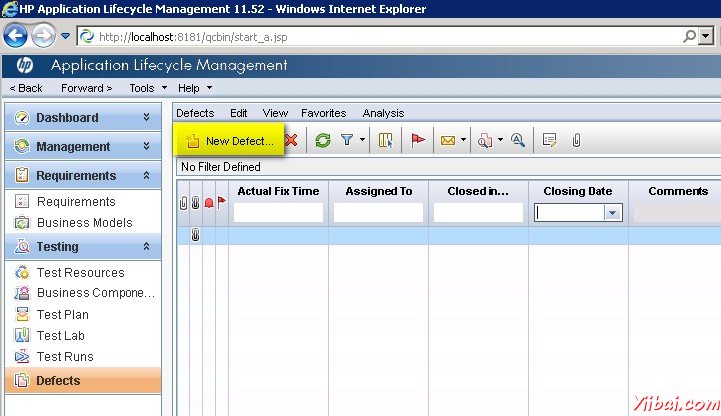Image resolution: width=721 pixels, height=416 pixels.
Task: Click the red X delete icon
Action: coord(291,141)
